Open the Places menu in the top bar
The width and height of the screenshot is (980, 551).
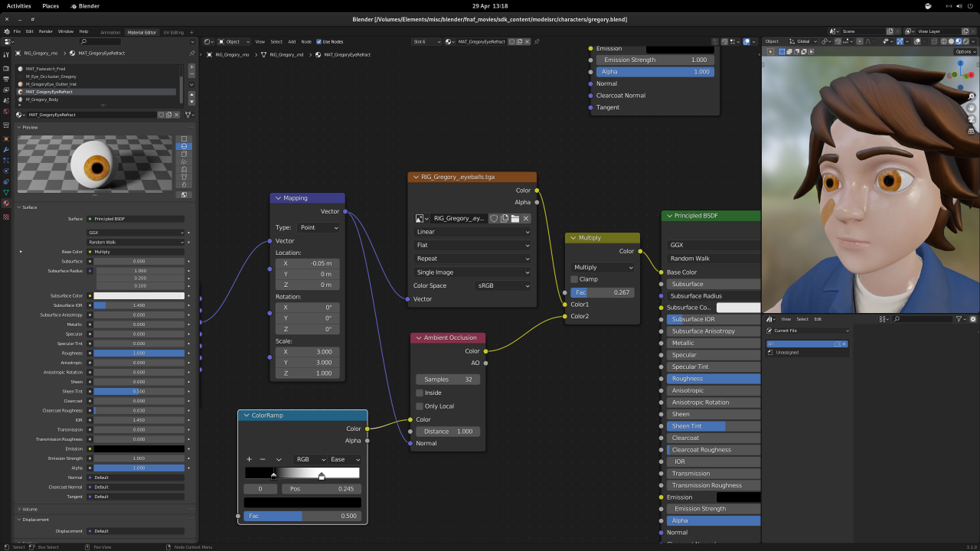pyautogui.click(x=51, y=5)
